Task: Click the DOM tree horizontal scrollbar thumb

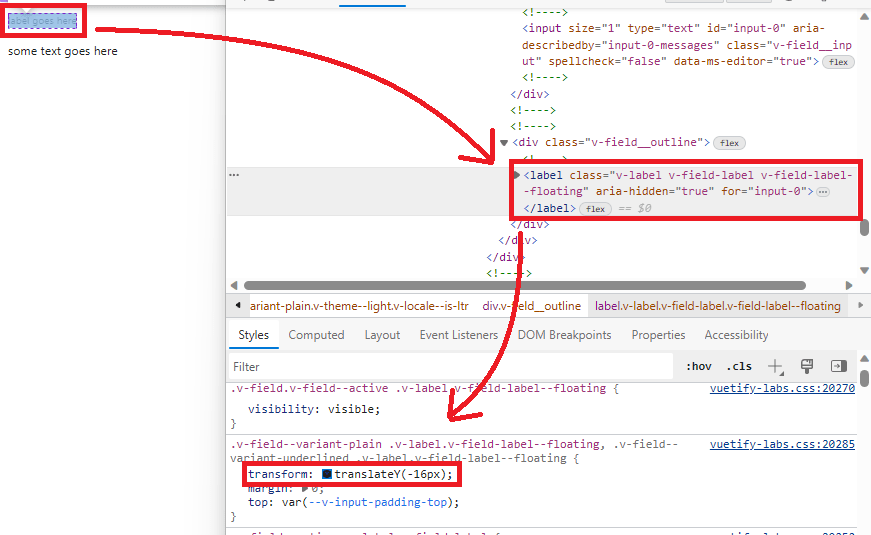Action: tap(525, 285)
